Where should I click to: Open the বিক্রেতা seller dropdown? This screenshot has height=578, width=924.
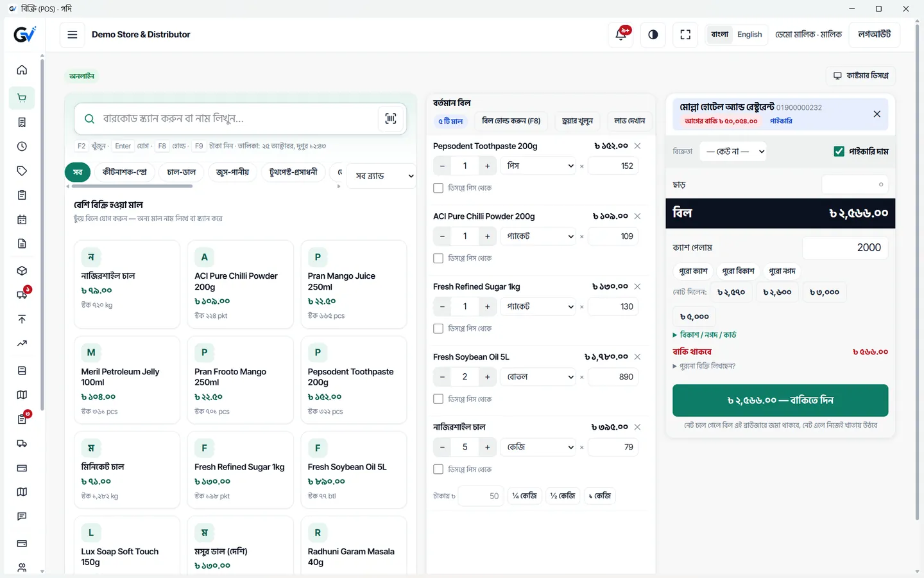pos(733,152)
